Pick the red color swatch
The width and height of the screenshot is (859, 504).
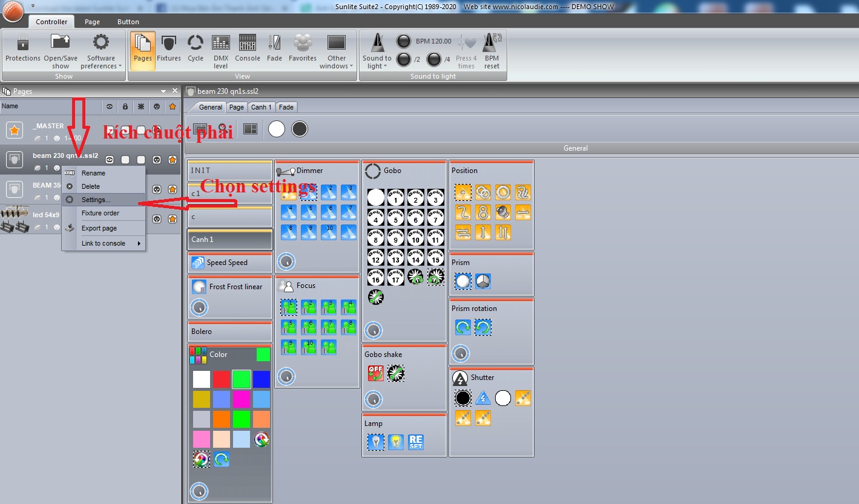click(222, 379)
